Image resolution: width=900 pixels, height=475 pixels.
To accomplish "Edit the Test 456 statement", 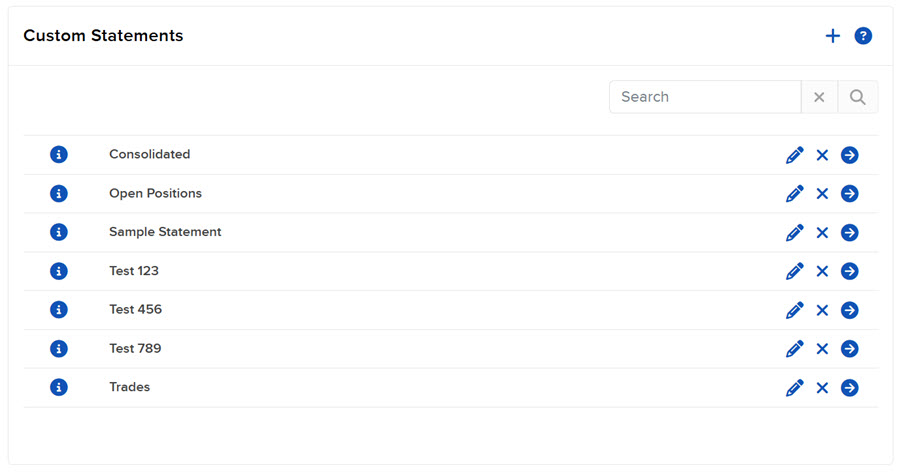I will 795,310.
